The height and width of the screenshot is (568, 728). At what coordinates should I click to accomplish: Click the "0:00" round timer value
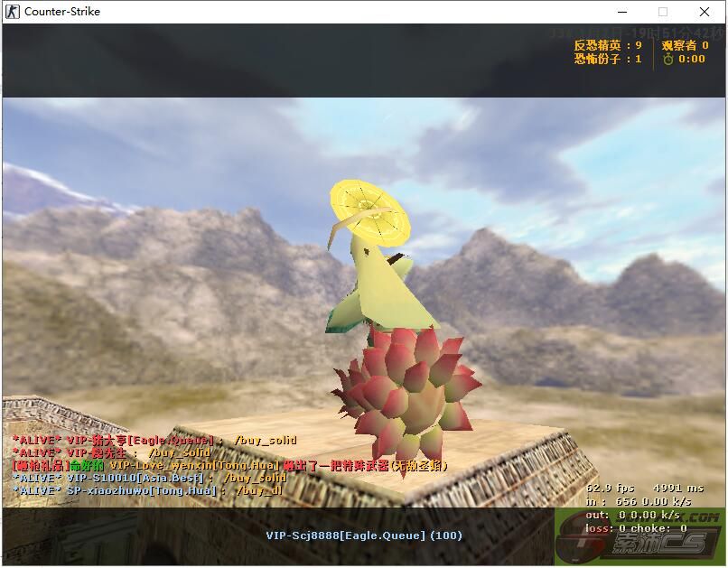(x=692, y=59)
